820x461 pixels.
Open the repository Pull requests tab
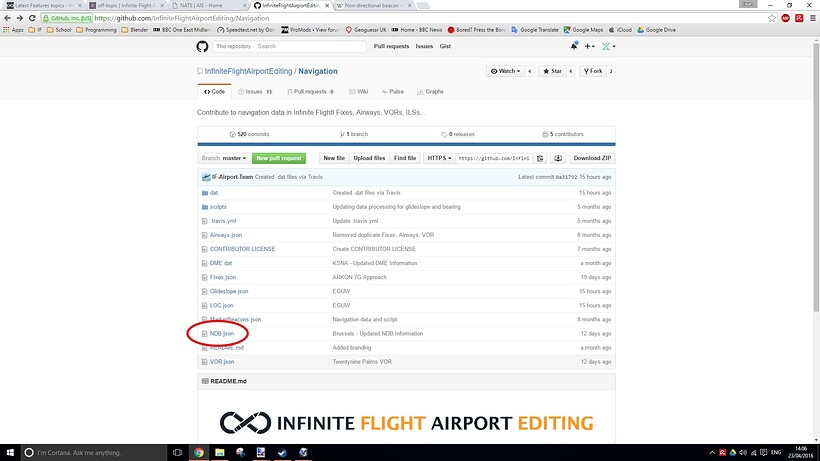311,91
